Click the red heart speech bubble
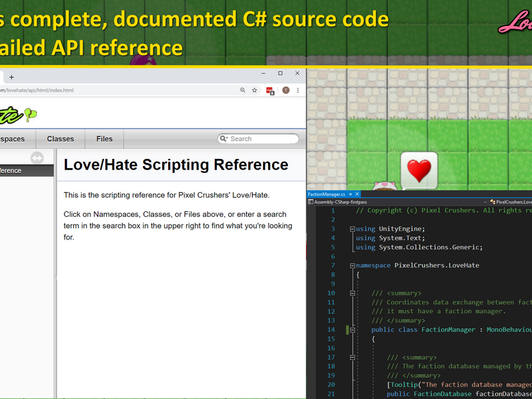532x399 pixels. 419,171
